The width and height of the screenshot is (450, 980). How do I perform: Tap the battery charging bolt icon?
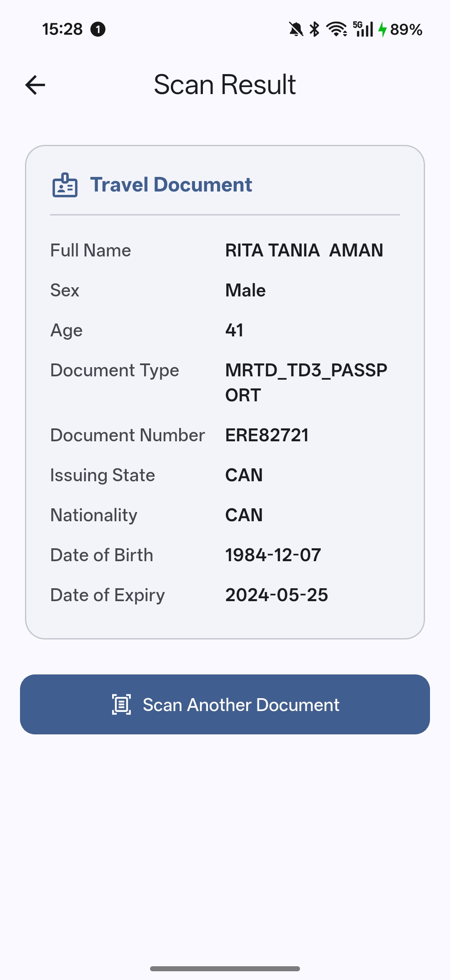pyautogui.click(x=382, y=30)
